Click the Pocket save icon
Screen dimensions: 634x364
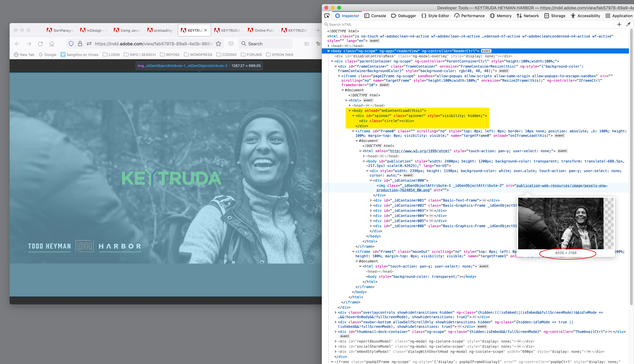pyautogui.click(x=231, y=44)
